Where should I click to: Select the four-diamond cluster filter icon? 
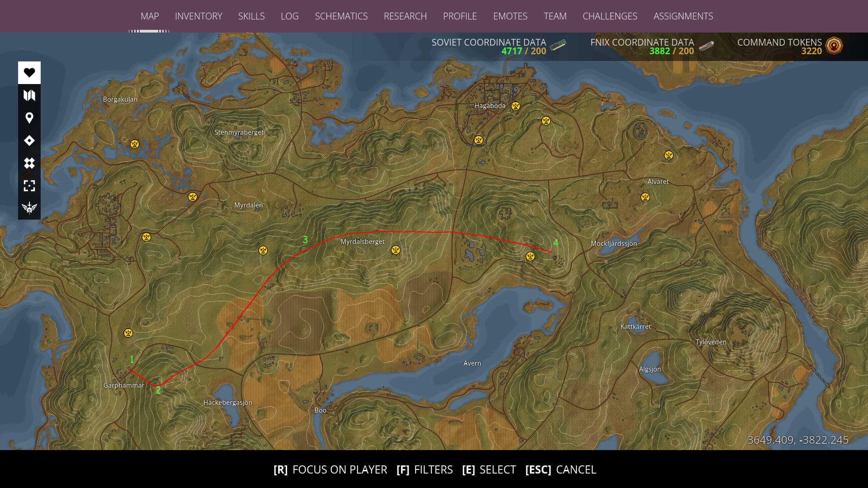(29, 163)
